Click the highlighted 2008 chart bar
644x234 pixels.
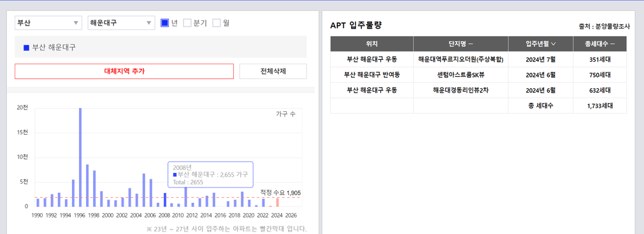point(165,200)
